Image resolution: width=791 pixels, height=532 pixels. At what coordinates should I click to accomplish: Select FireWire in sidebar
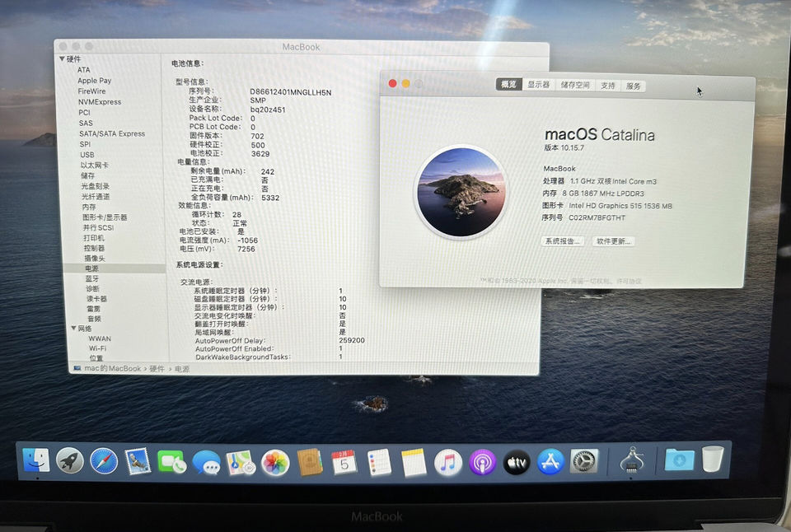[91, 91]
